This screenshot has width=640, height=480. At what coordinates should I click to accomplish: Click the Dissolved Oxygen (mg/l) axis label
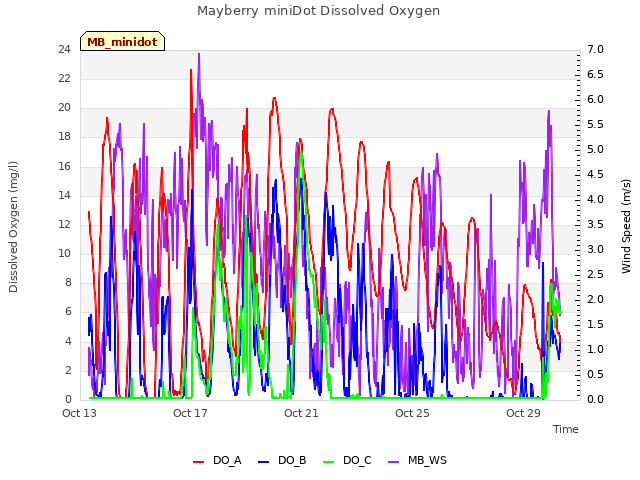13,227
